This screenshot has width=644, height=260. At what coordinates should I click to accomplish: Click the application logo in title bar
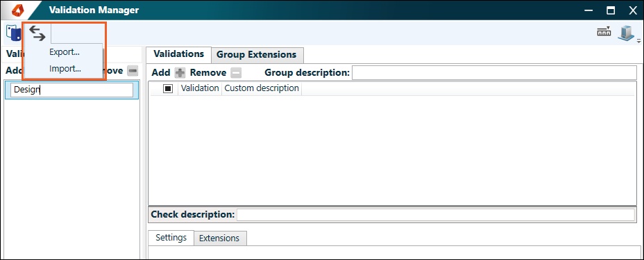(17, 10)
